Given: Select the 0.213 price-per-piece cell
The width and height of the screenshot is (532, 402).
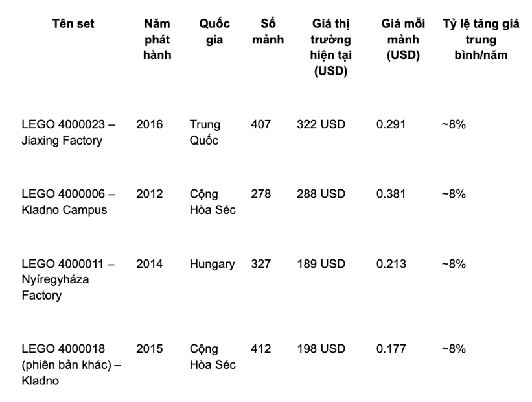Looking at the screenshot, I should (x=391, y=264).
